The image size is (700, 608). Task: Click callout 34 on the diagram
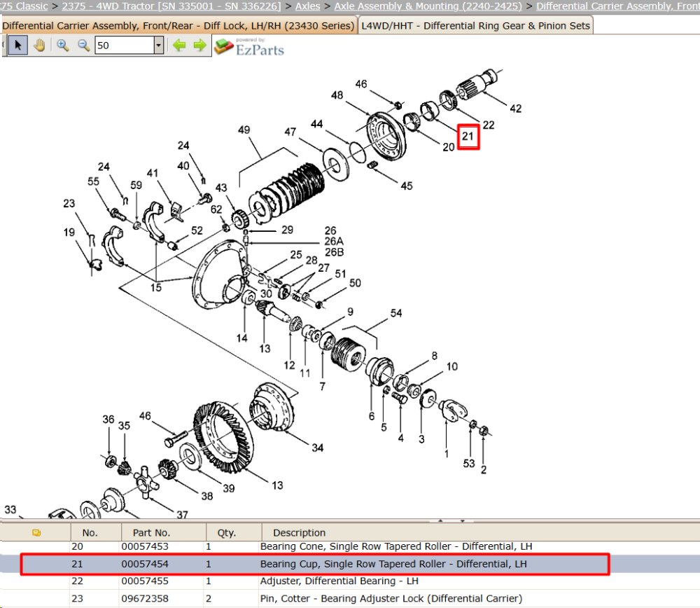point(317,448)
